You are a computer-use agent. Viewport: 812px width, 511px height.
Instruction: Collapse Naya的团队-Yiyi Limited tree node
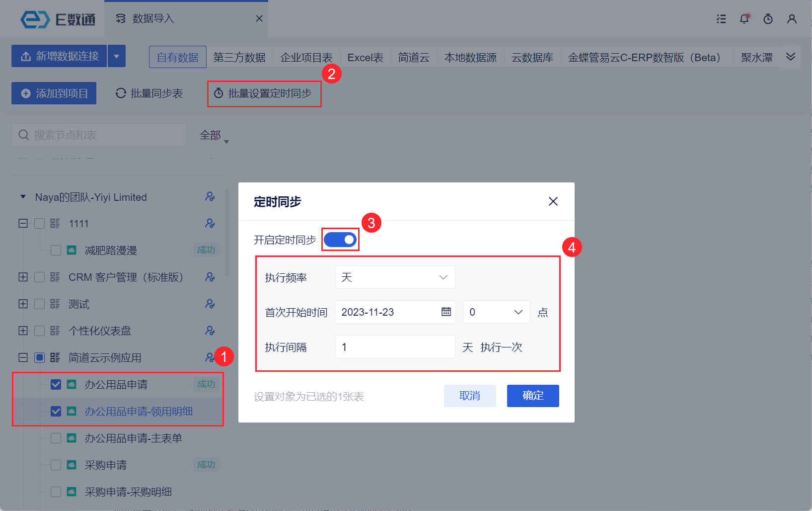(23, 197)
